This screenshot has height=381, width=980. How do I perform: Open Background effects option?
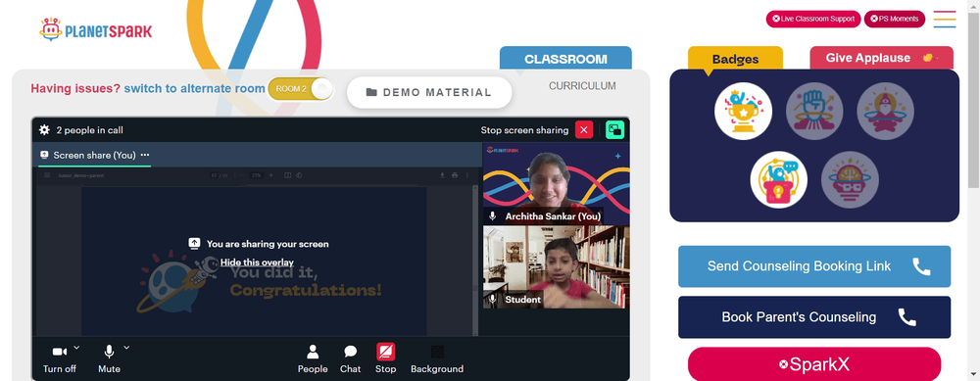[437, 359]
